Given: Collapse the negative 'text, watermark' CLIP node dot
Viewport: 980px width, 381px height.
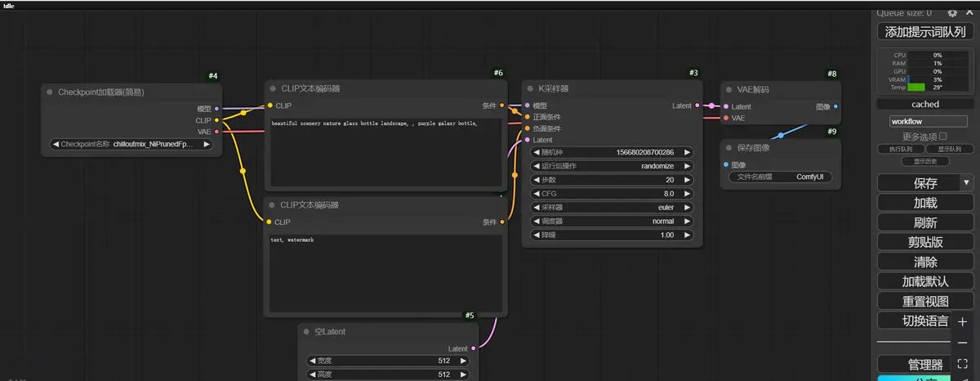Looking at the screenshot, I should point(272,205).
